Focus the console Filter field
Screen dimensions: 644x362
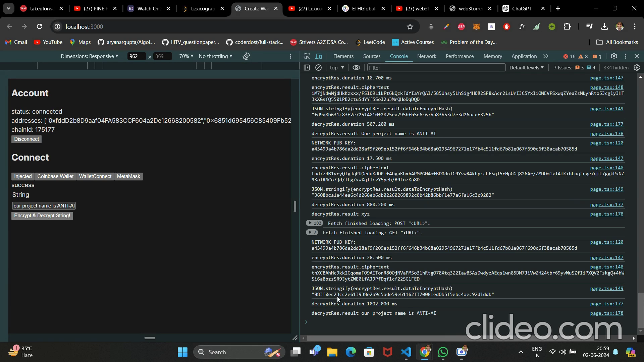pos(436,68)
